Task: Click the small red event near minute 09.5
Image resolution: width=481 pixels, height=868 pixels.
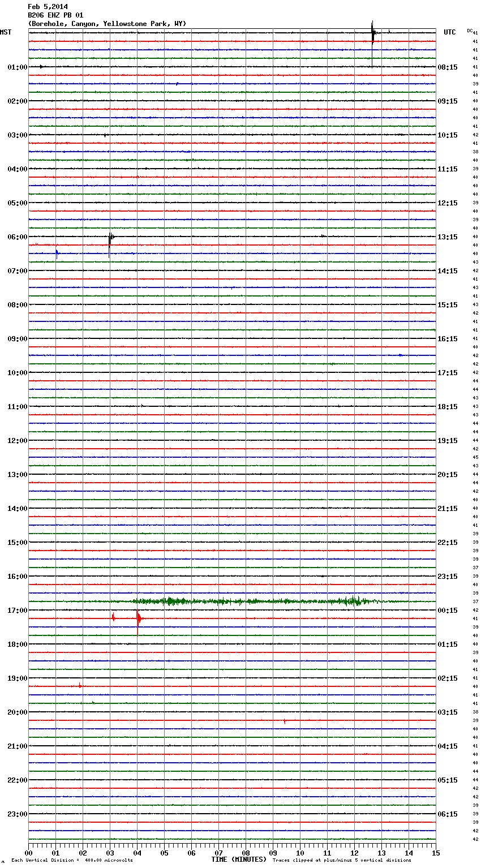Action: coord(284,721)
